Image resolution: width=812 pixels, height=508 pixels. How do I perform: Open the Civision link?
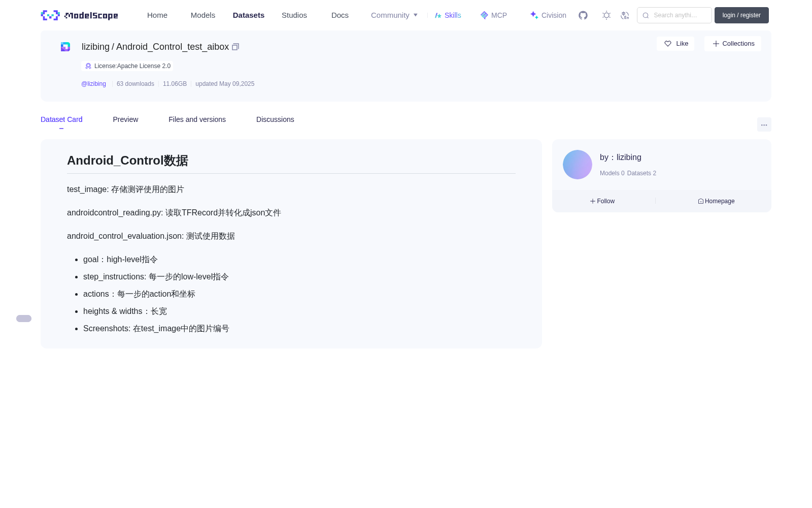coord(548,15)
